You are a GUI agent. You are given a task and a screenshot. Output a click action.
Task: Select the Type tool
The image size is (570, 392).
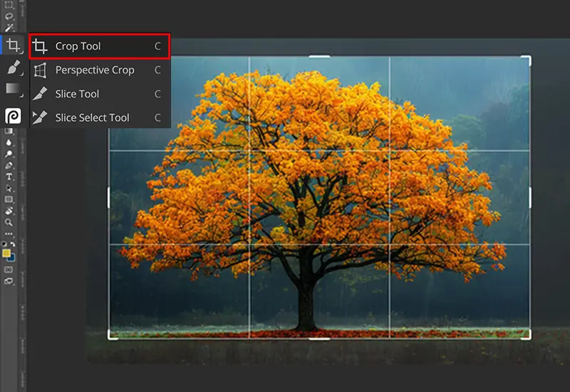[9, 177]
